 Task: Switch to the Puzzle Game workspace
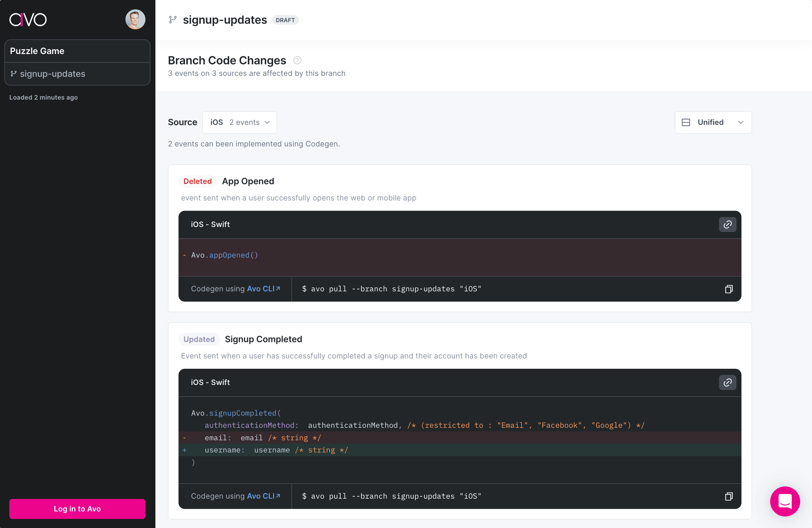coord(37,51)
